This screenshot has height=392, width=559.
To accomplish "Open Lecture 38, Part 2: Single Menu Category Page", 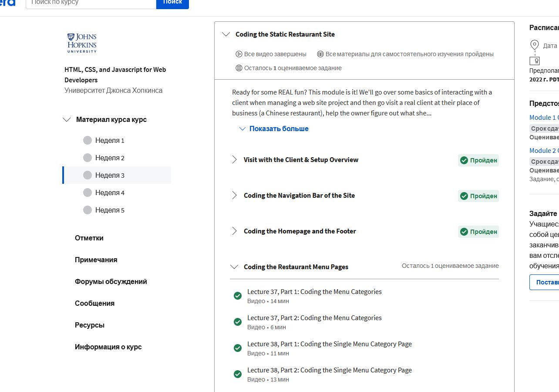I will pos(330,370).
